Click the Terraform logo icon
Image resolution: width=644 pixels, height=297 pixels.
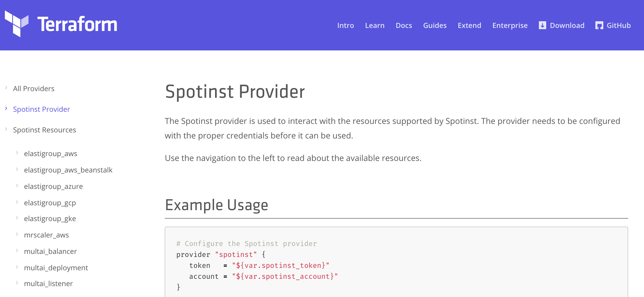17,24
